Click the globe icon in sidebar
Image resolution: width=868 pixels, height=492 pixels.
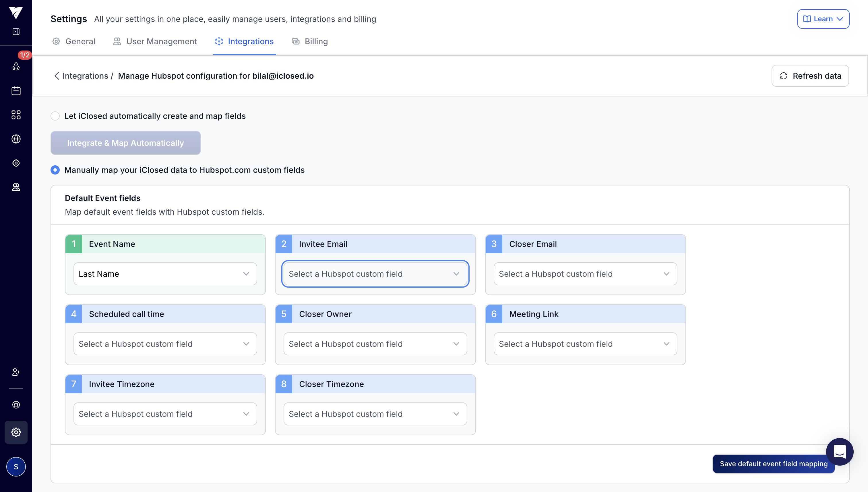click(x=16, y=139)
